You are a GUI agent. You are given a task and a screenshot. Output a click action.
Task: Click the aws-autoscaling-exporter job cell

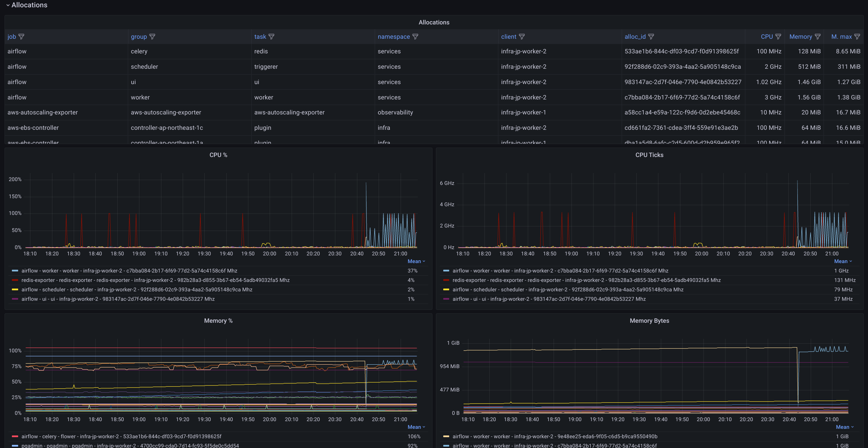[43, 112]
